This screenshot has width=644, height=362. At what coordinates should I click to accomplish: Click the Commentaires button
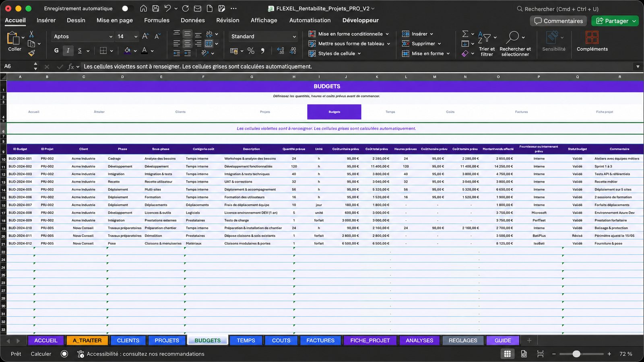pyautogui.click(x=558, y=21)
